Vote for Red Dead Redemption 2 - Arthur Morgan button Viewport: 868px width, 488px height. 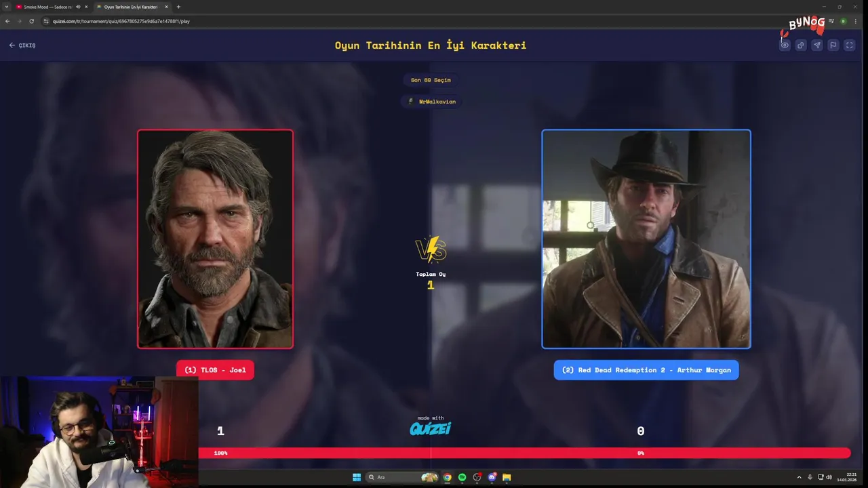646,370
